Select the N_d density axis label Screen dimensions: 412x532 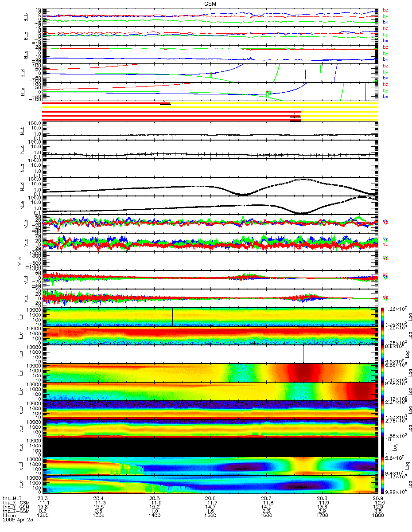coord(22,187)
